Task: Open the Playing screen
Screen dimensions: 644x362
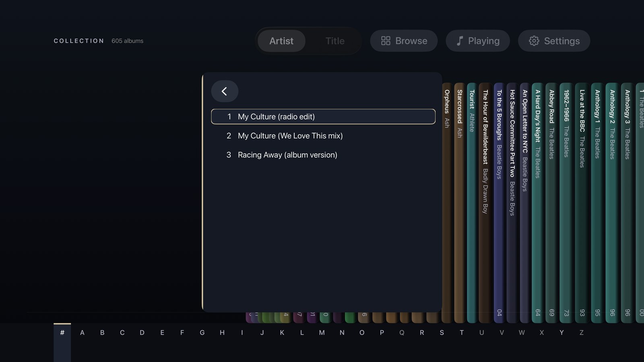Action: click(x=478, y=41)
